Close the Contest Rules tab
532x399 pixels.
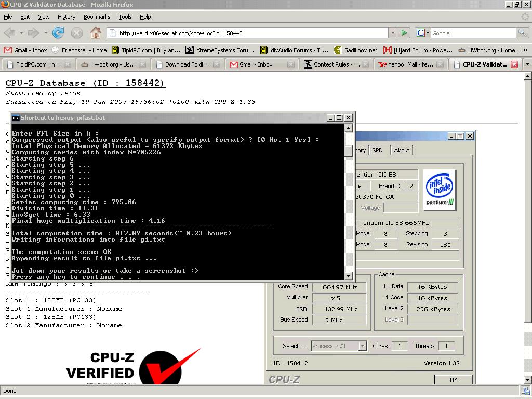pos(365,64)
